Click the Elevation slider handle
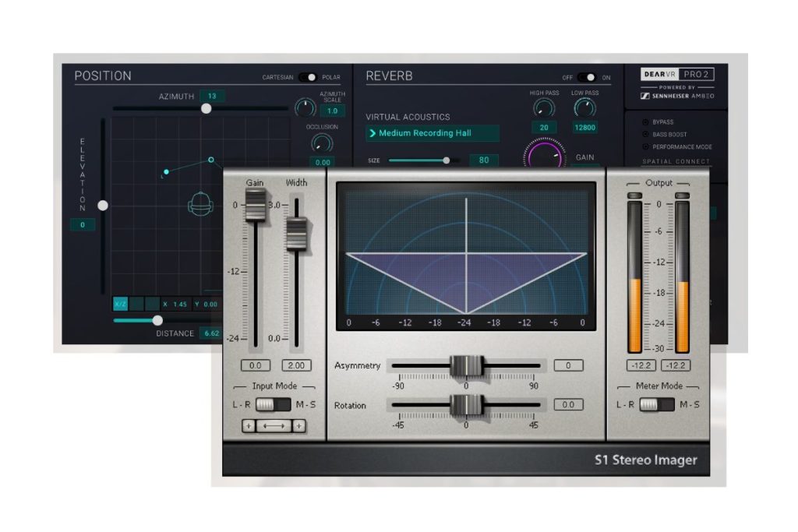The image size is (798, 532). coord(103,206)
